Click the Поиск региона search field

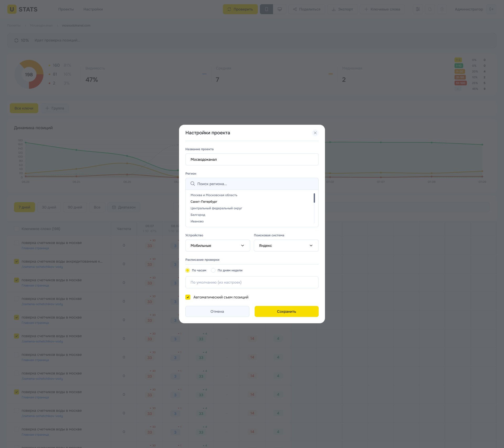[x=252, y=184]
